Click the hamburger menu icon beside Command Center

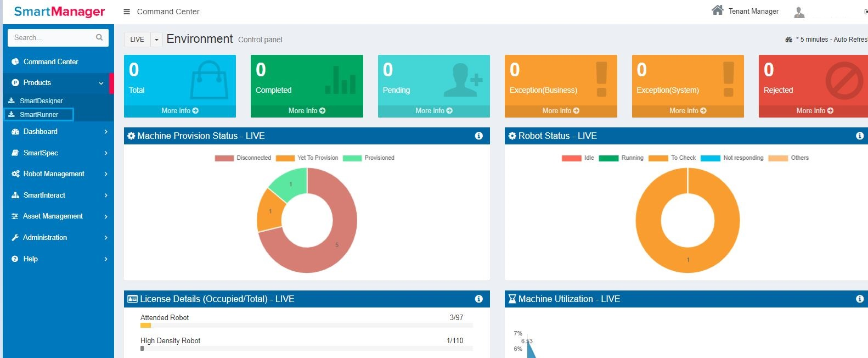click(x=127, y=12)
